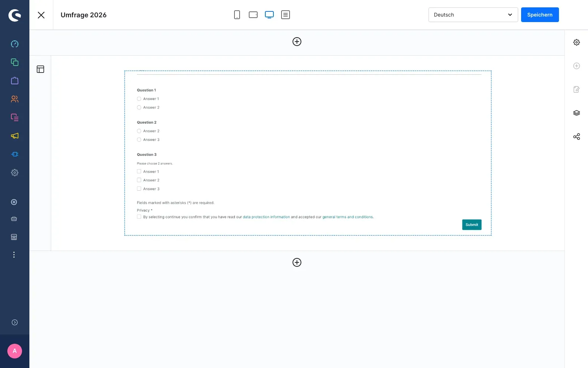Open the Orders shopping bag icon
Image resolution: width=588 pixels, height=368 pixels.
[x=15, y=81]
